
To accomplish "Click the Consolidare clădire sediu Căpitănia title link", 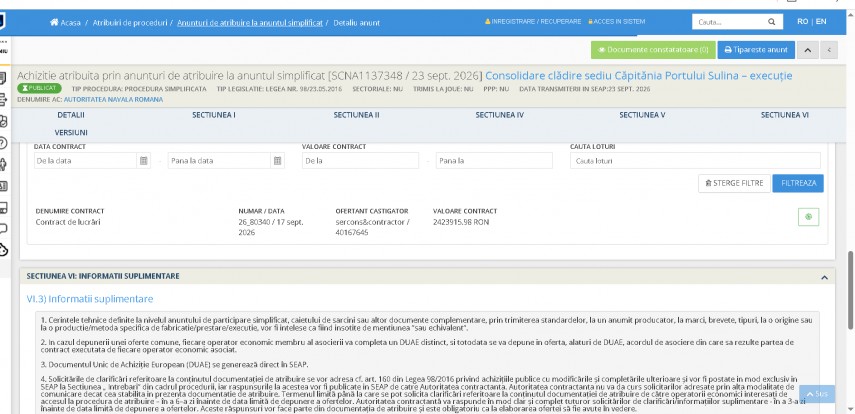I will tap(639, 76).
